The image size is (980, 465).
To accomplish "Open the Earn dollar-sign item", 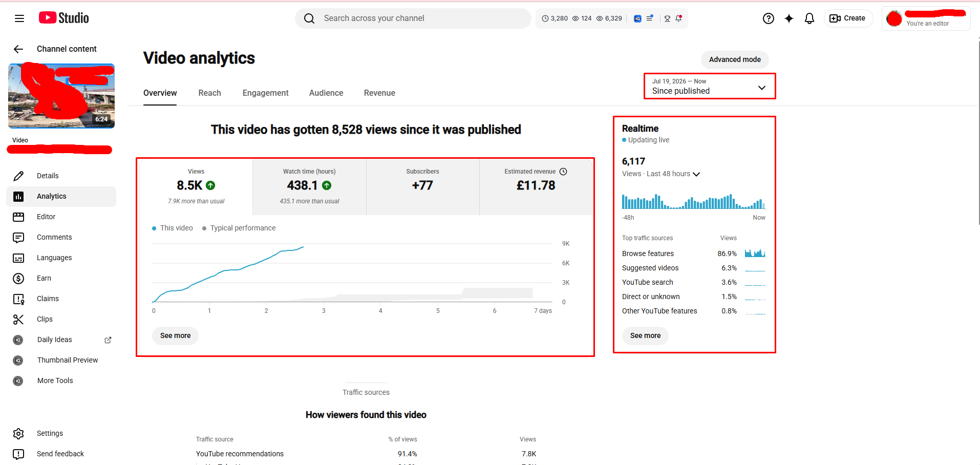I will [x=61, y=278].
